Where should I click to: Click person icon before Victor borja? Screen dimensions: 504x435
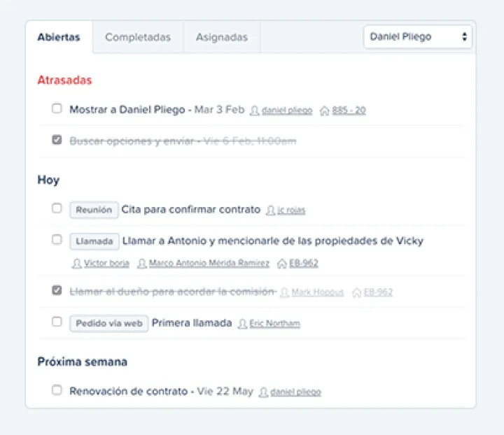coord(77,264)
